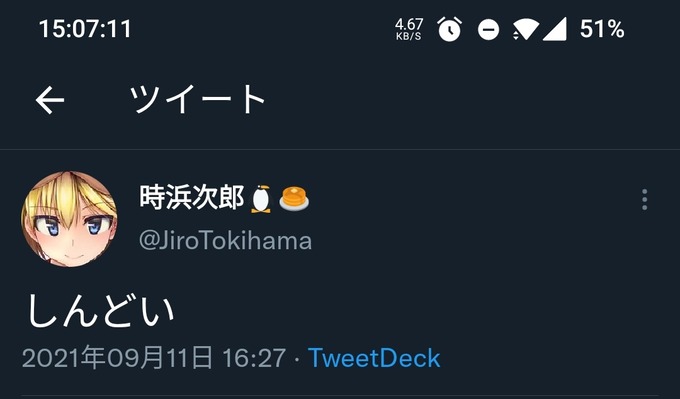This screenshot has width=680, height=399.
Task: Tap the pancake emoji beside name
Action: 294,198
